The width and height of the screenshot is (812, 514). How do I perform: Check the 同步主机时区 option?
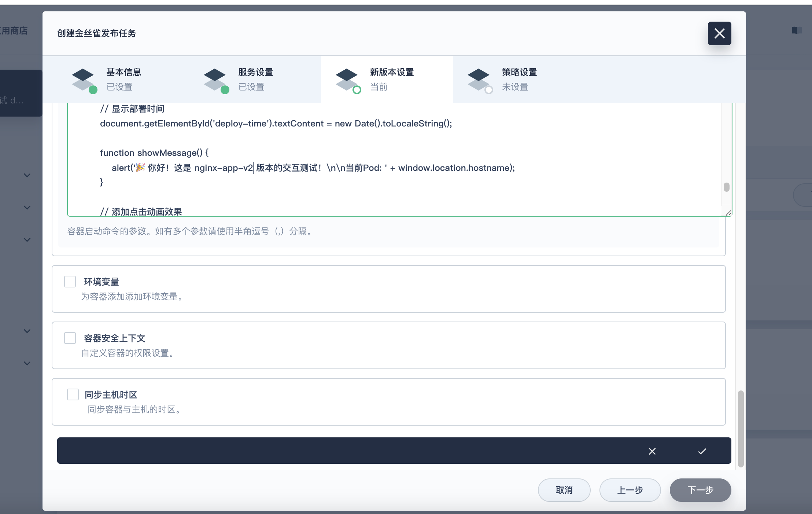[73, 394]
